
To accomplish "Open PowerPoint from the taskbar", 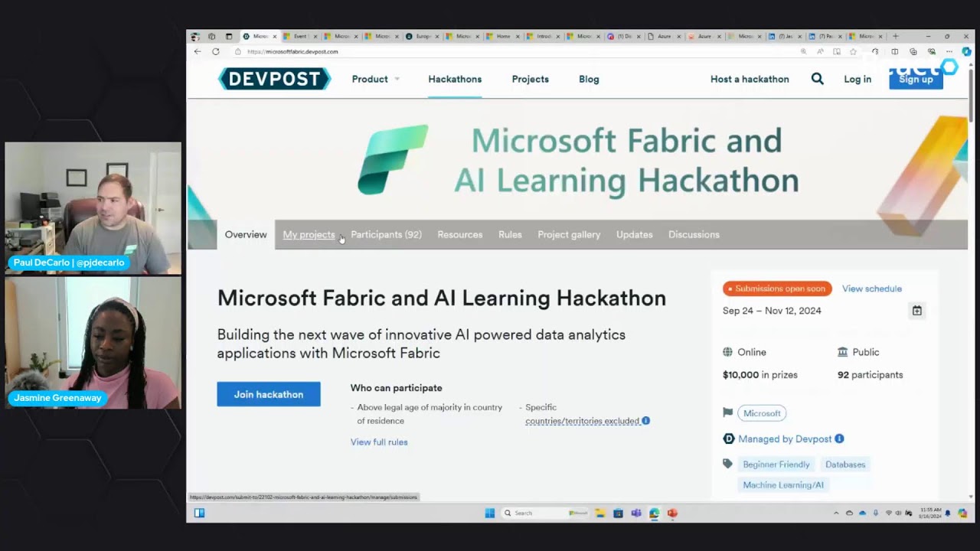I will [672, 513].
